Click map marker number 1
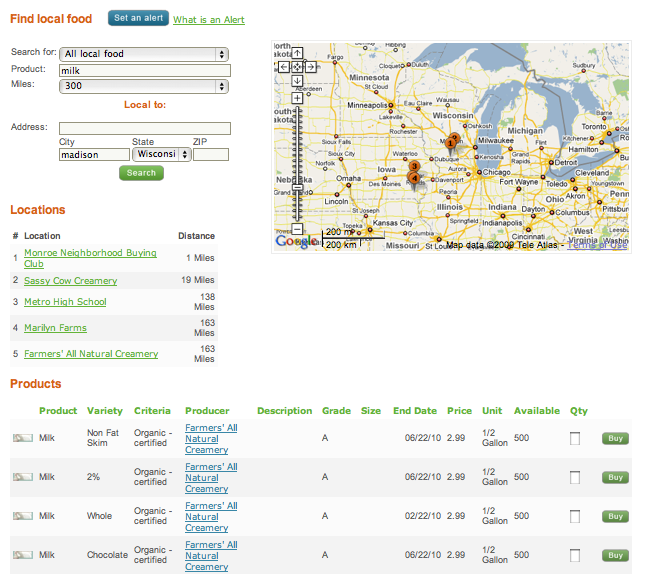 450,143
